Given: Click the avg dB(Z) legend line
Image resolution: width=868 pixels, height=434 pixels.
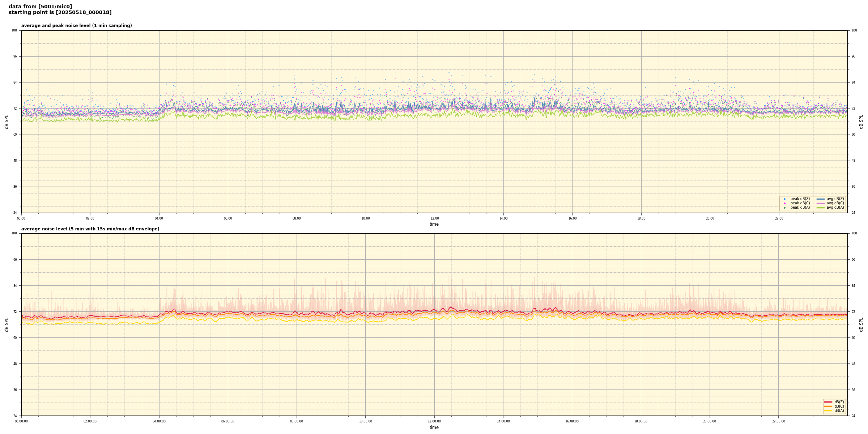Looking at the screenshot, I should tap(820, 199).
